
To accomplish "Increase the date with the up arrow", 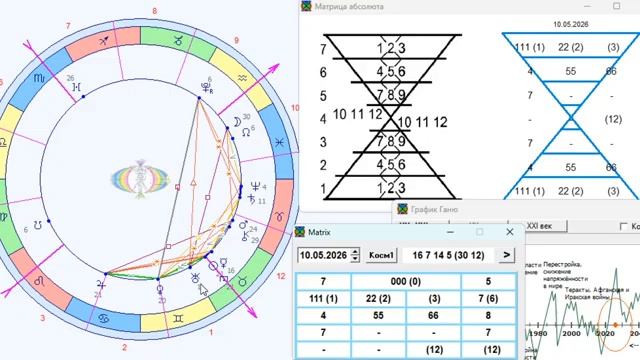I will 355,252.
